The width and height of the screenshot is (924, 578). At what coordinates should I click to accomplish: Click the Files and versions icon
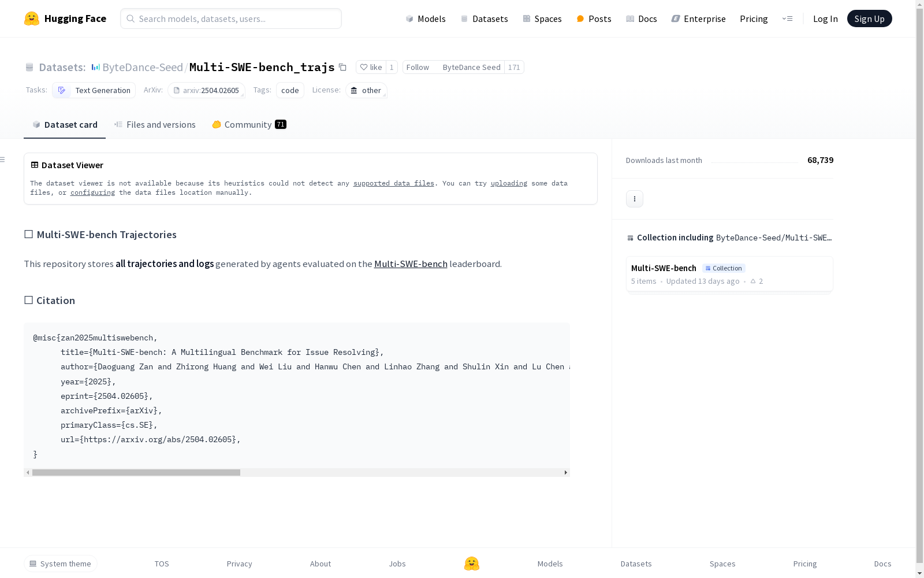(x=118, y=124)
